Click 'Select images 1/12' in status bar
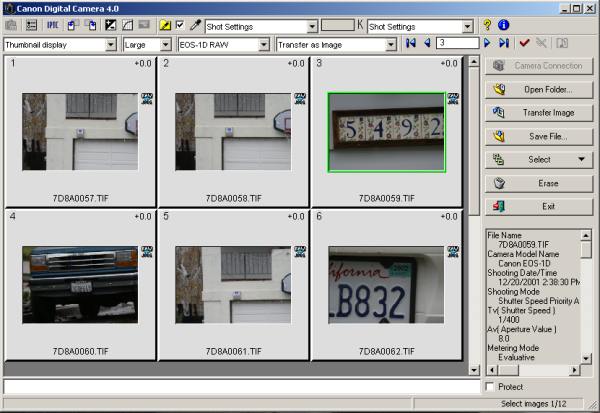The width and height of the screenshot is (600, 413). point(533,403)
